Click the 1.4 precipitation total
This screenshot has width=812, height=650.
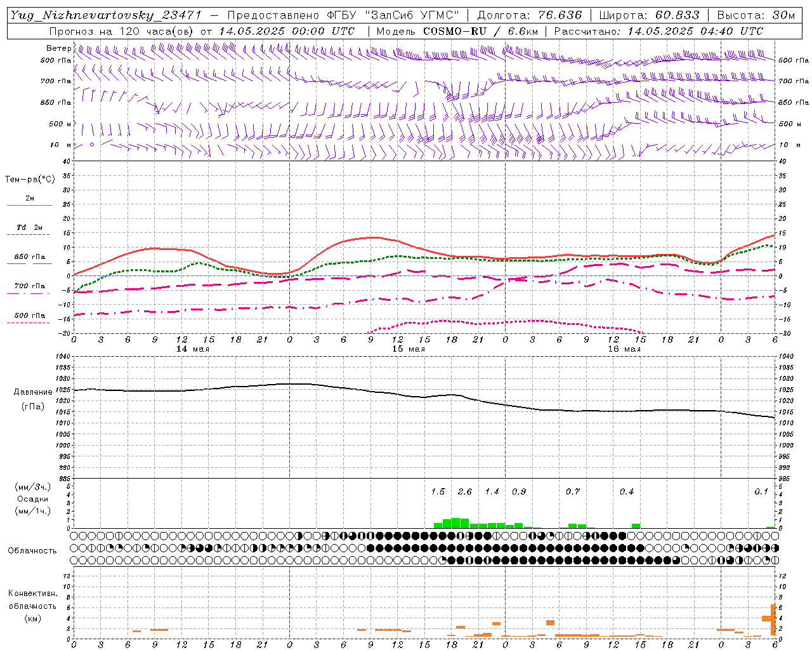coord(492,491)
